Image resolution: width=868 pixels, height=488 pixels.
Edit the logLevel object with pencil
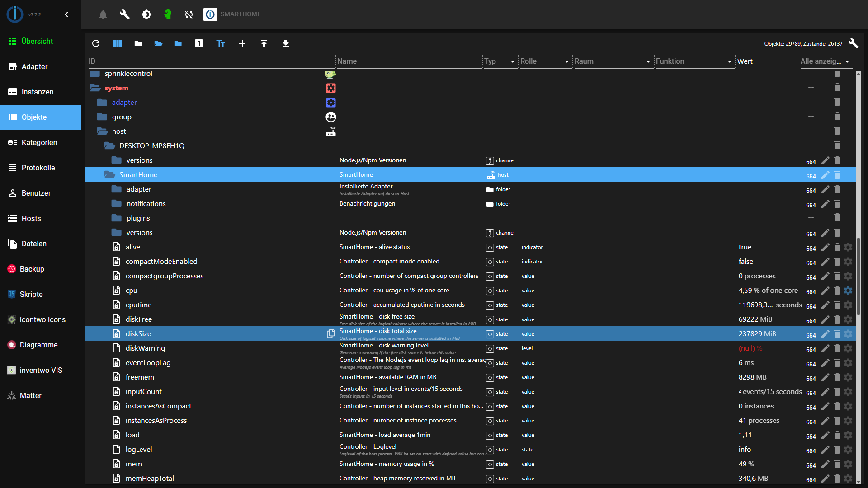pos(825,450)
